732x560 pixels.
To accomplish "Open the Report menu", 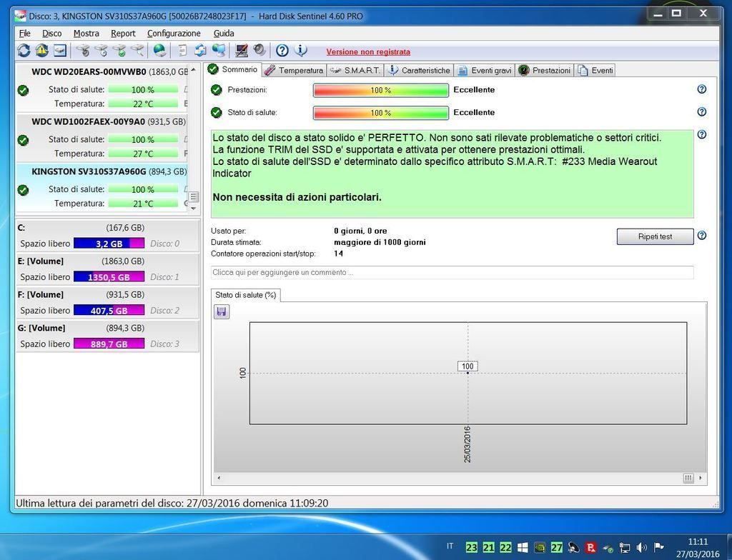I will [123, 34].
